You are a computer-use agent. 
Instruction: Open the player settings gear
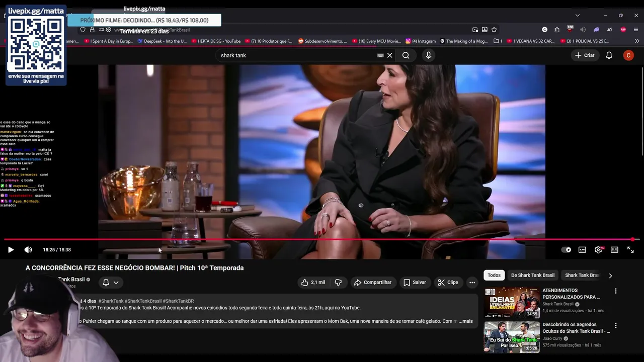click(598, 250)
